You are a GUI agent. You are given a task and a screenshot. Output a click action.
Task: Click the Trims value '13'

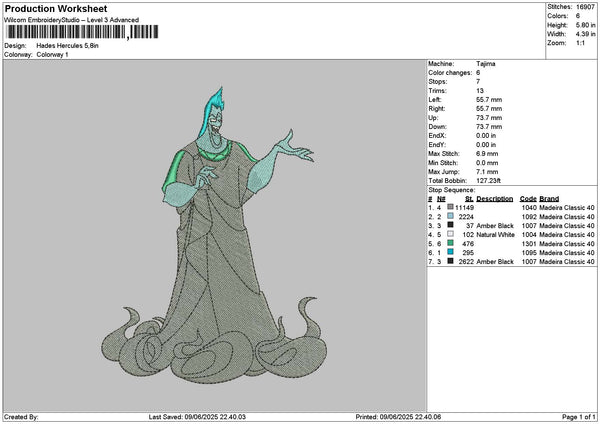coord(480,91)
